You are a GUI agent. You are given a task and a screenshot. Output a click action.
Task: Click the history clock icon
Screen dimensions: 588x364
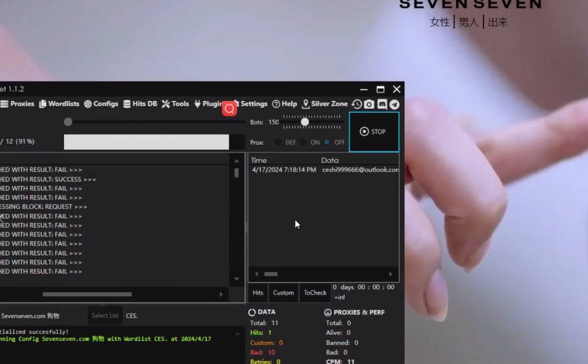point(357,104)
